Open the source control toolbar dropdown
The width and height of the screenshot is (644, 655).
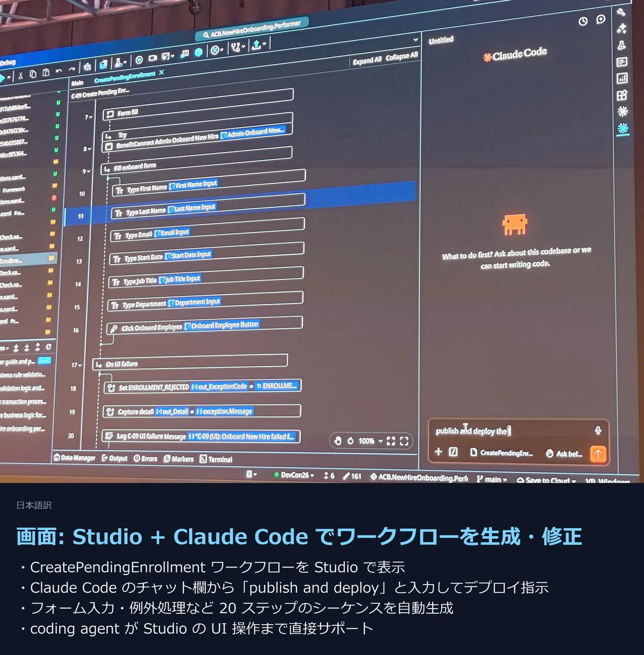click(x=237, y=47)
